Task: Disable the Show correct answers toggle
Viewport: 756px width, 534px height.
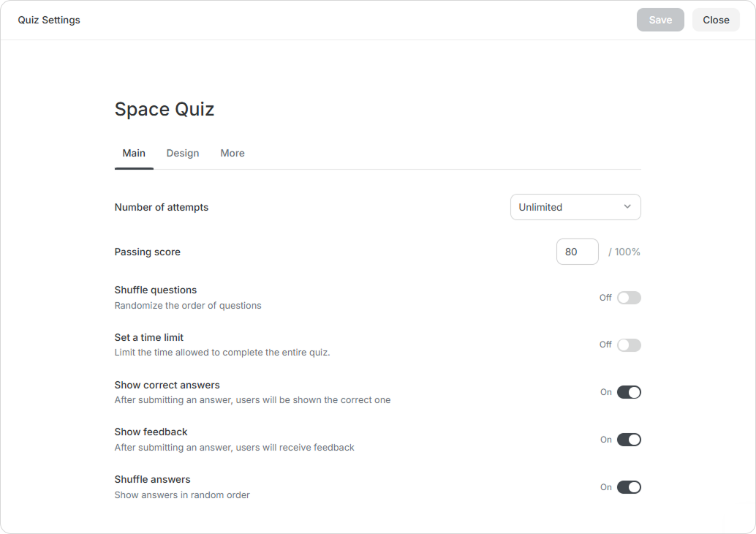Action: [629, 392]
